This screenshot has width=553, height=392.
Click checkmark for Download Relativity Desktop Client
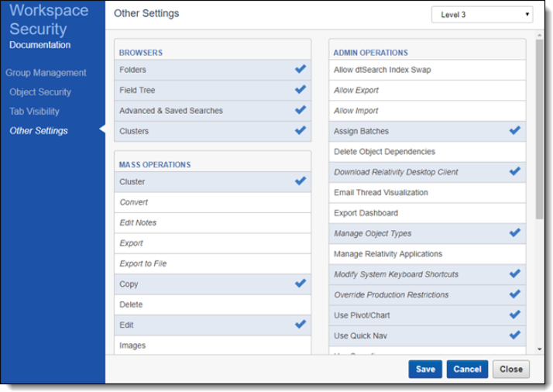coord(514,171)
